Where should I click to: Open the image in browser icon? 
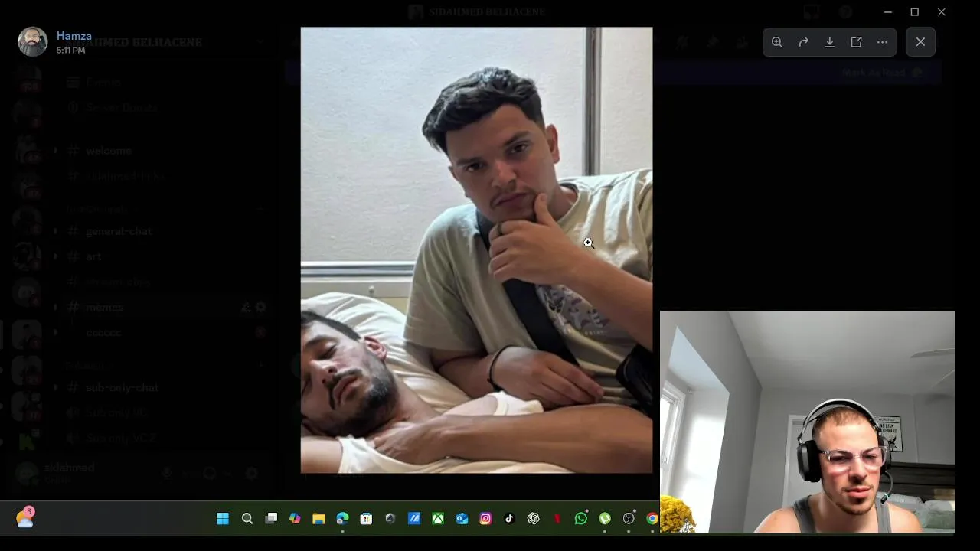coord(856,42)
